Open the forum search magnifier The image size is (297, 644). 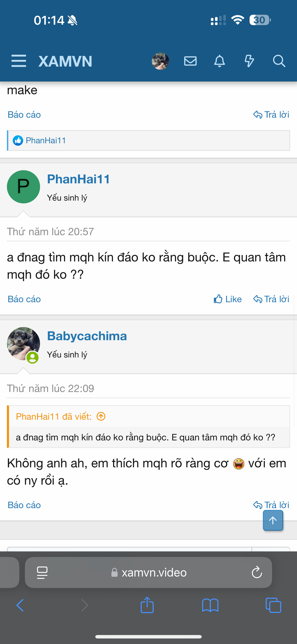(x=279, y=61)
